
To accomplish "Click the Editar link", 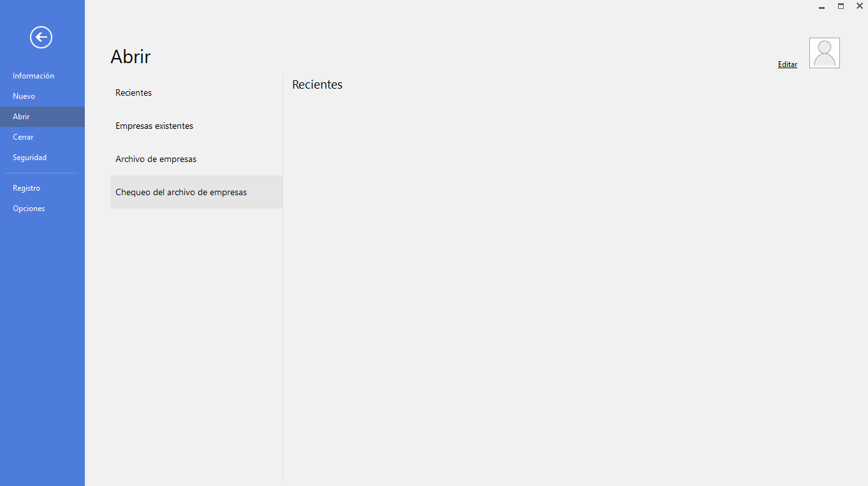I will pyautogui.click(x=788, y=64).
